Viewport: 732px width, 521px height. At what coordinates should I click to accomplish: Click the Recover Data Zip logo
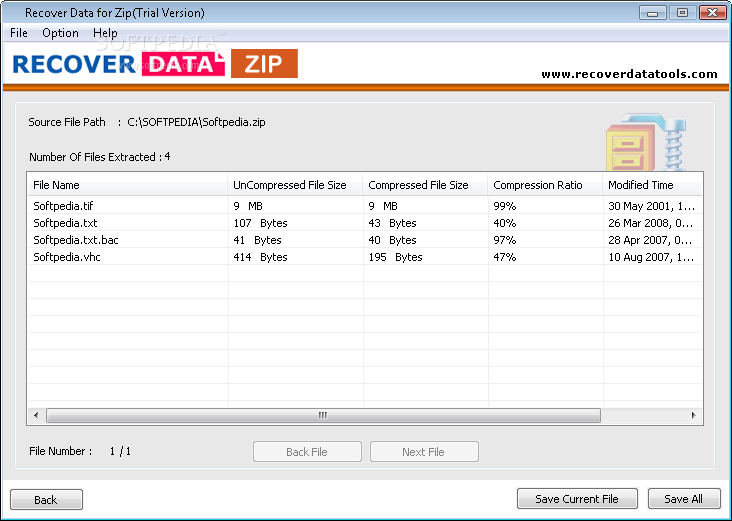click(155, 63)
